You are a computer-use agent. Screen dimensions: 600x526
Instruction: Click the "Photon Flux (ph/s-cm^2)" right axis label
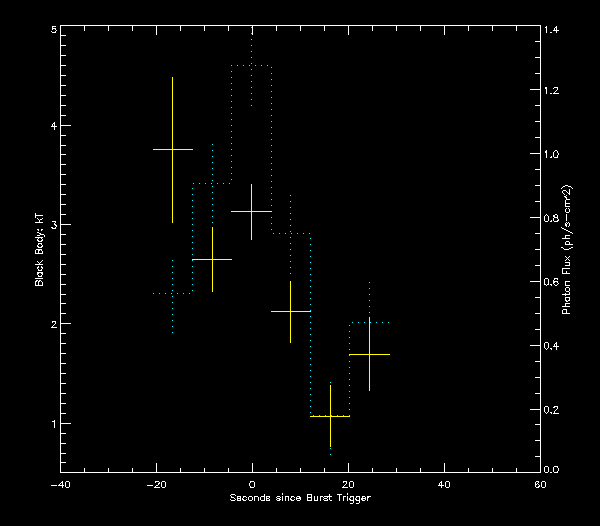point(566,250)
